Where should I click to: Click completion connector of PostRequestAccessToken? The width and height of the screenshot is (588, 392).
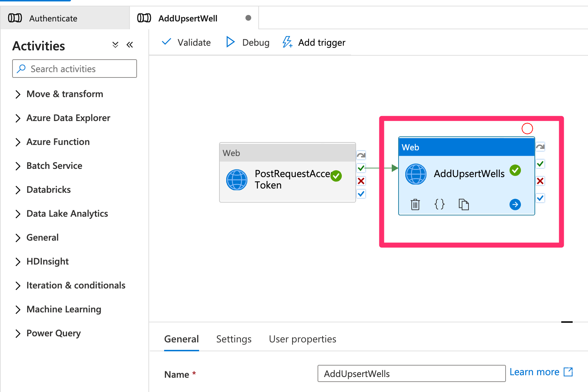(361, 194)
